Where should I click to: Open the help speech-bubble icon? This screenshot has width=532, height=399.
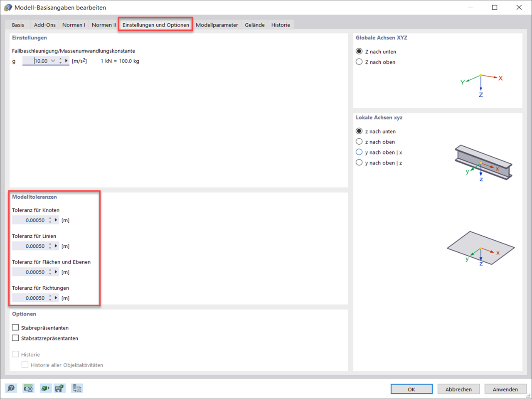coord(11,388)
